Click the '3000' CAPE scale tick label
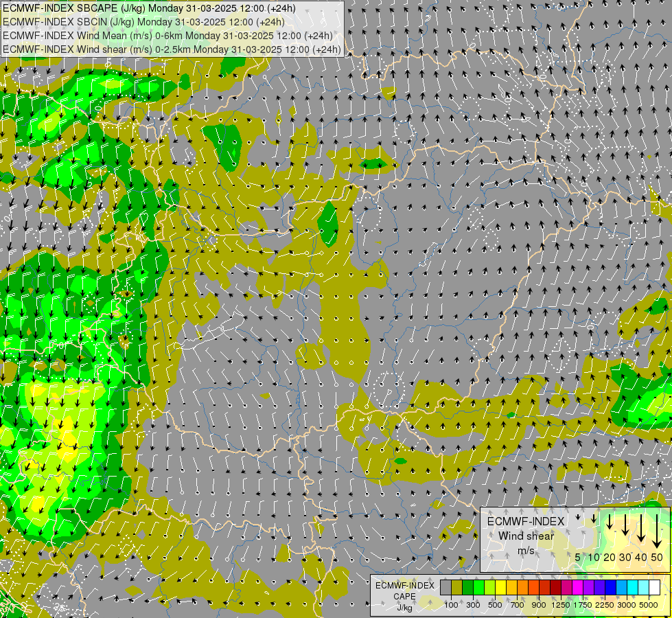Viewport: 672px width, 618px height. [x=627, y=605]
